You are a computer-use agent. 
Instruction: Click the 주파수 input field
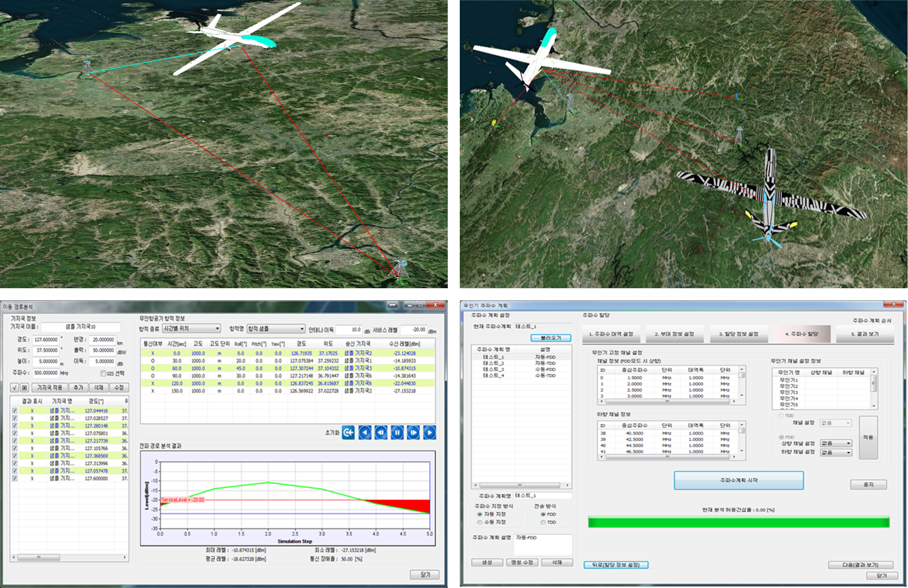[x=46, y=373]
